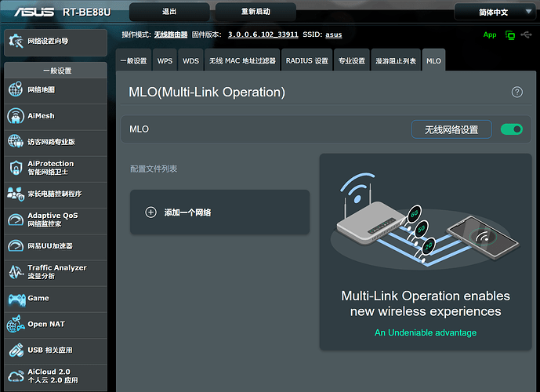Toggle the MLO switch off

512,129
